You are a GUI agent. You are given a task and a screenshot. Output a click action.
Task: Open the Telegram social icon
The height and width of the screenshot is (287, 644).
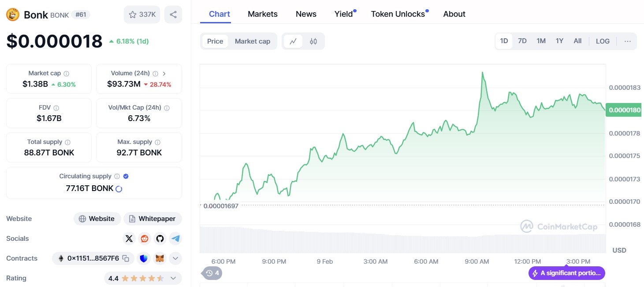coord(175,239)
